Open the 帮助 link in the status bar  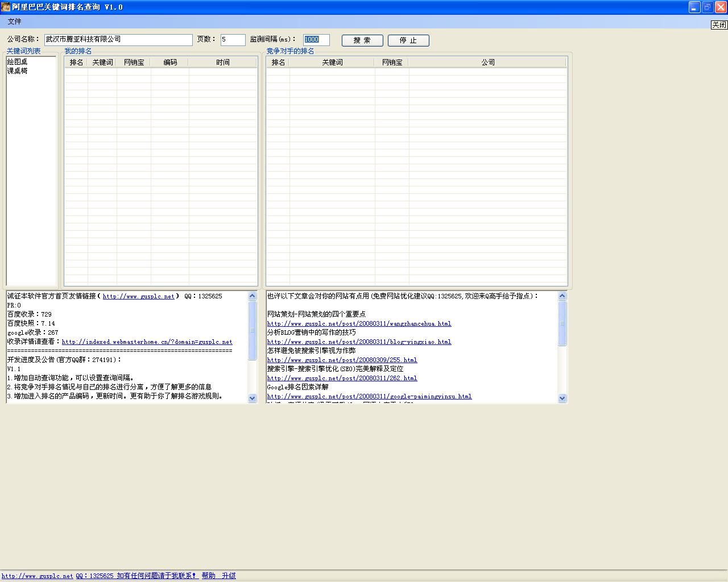point(209,576)
